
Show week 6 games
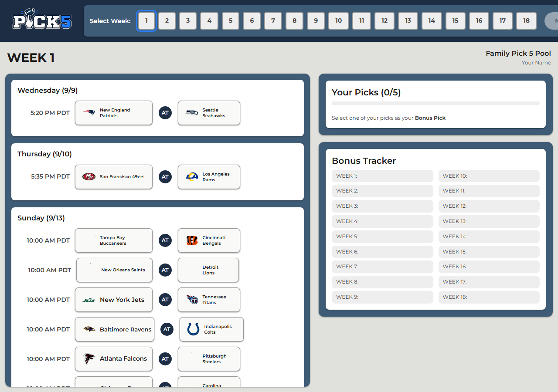click(252, 21)
